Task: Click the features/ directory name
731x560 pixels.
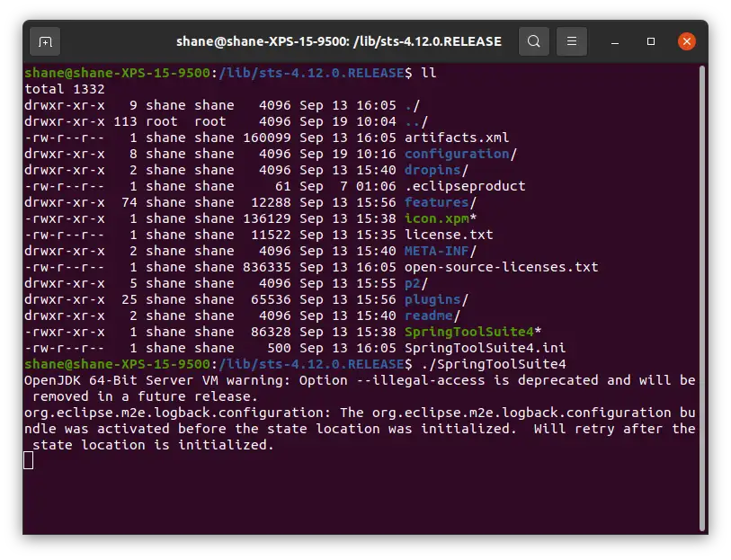Action: pyautogui.click(x=440, y=202)
